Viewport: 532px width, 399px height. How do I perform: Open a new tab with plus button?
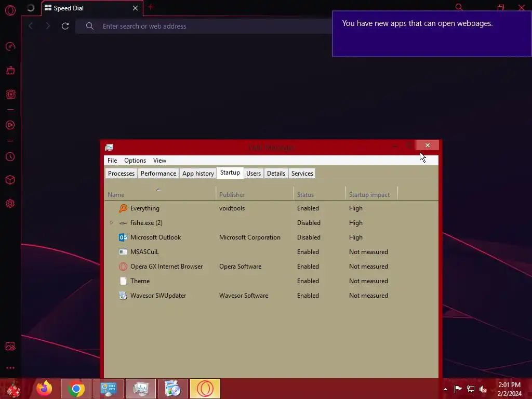click(x=151, y=7)
